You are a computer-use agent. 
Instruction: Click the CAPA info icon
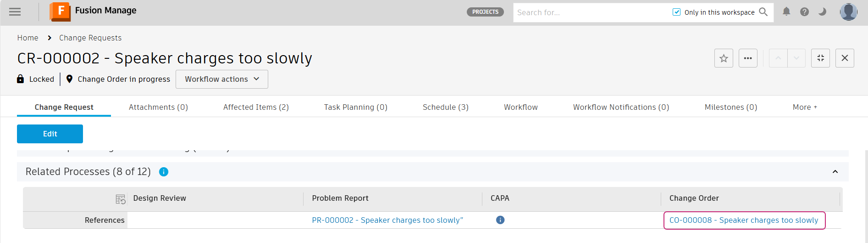coord(500,220)
